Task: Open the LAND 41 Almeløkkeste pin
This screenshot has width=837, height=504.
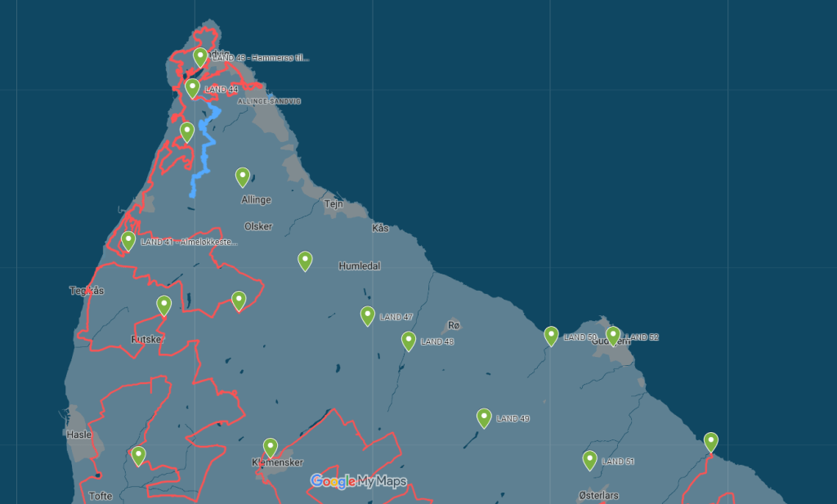Action: coord(128,240)
